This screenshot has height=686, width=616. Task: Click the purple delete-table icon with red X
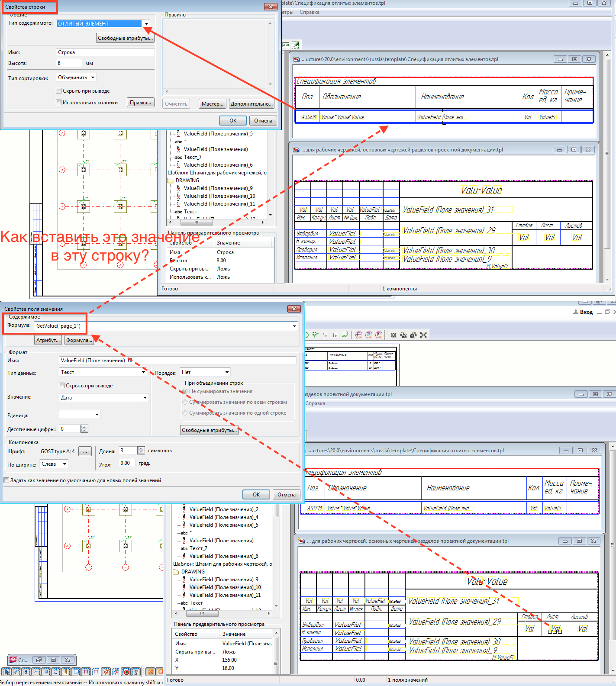pyautogui.click(x=359, y=335)
